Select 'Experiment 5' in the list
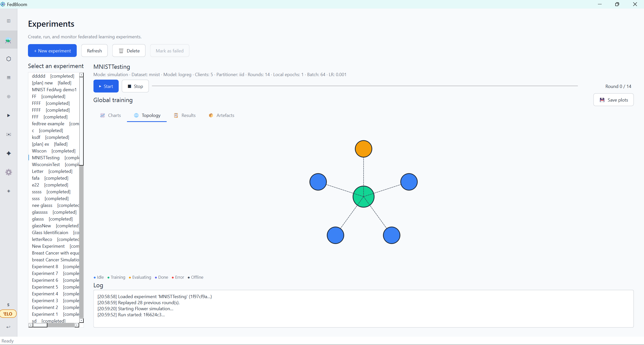644x345 pixels. (54, 287)
